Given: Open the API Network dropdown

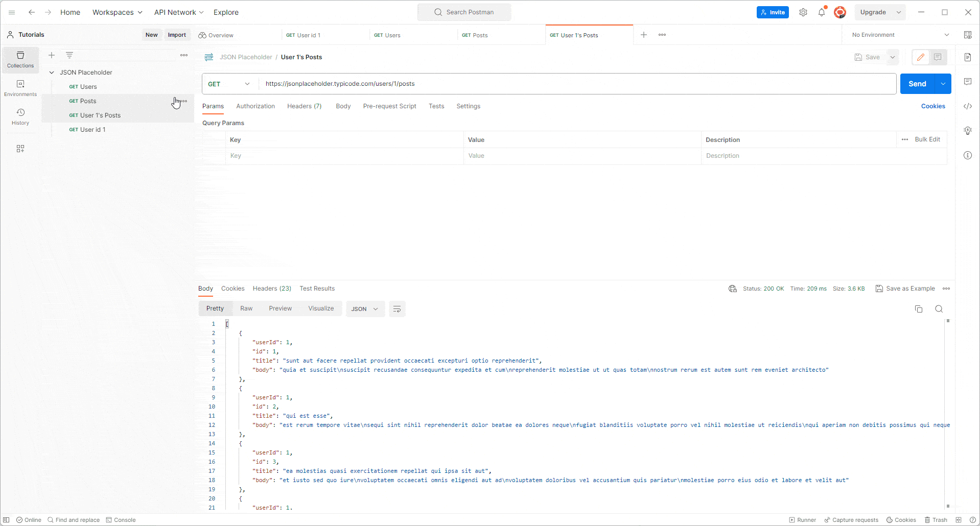Looking at the screenshot, I should pyautogui.click(x=179, y=12).
